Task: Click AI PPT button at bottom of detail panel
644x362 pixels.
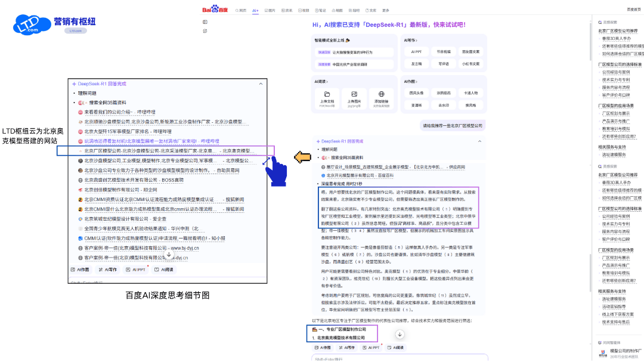Action: pyautogui.click(x=135, y=270)
